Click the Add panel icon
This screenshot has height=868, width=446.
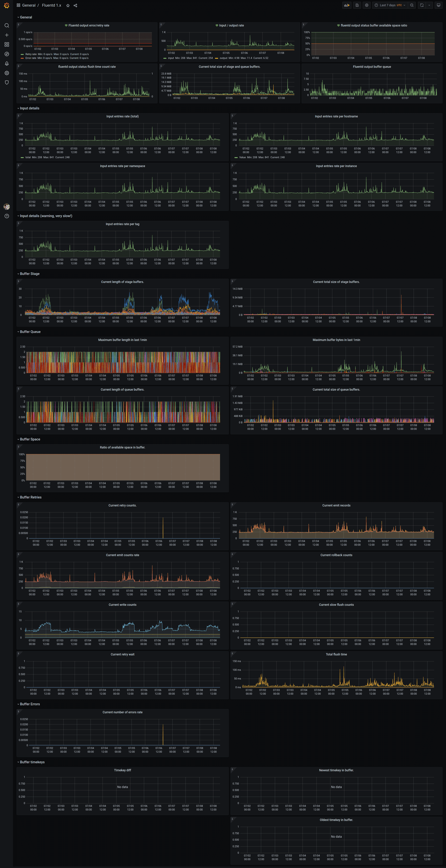pos(346,5)
